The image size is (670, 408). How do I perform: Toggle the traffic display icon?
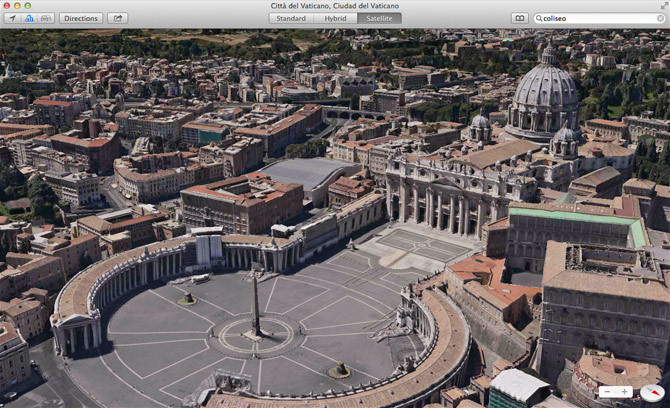45,18
